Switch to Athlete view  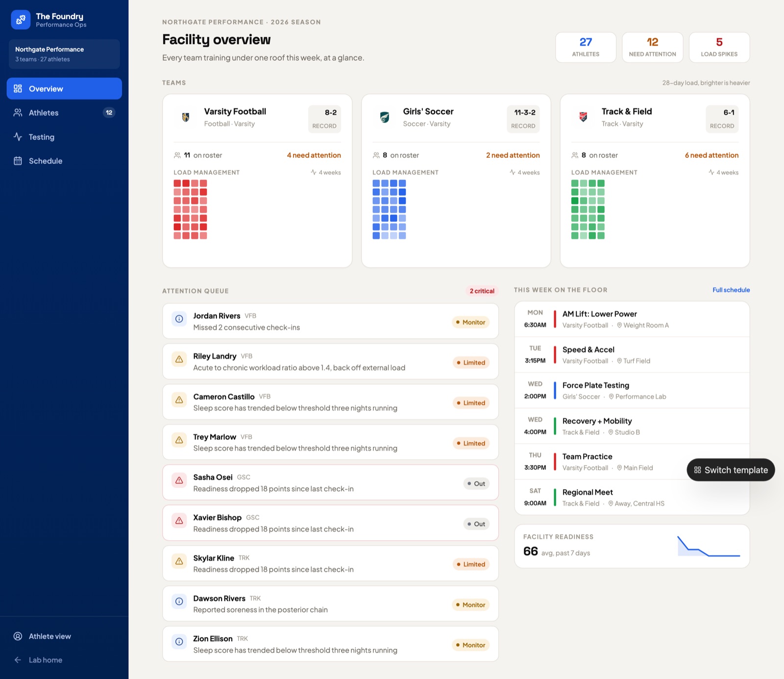64,636
